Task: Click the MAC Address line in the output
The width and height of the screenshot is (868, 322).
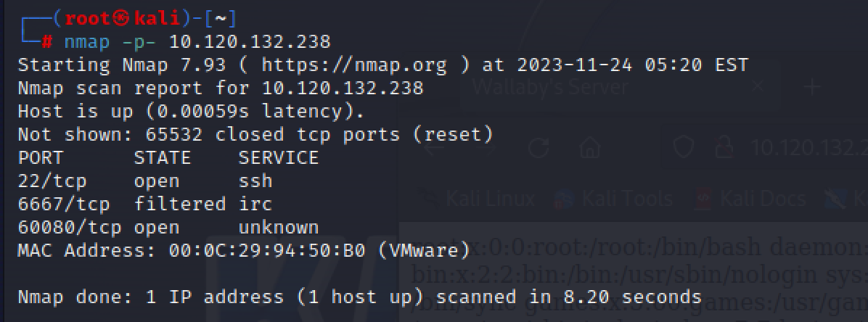Action: click(x=243, y=250)
